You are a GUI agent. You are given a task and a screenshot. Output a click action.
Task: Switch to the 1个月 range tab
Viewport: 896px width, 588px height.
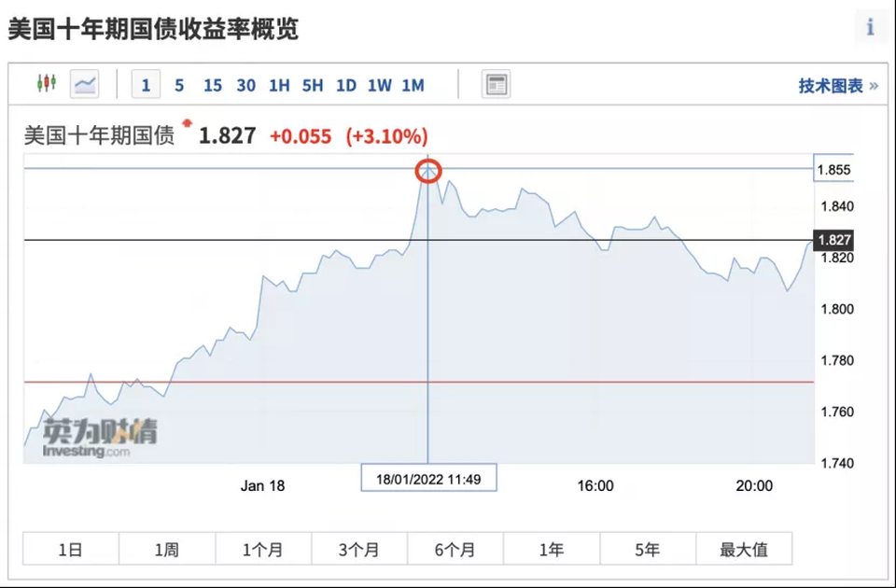coord(263,549)
